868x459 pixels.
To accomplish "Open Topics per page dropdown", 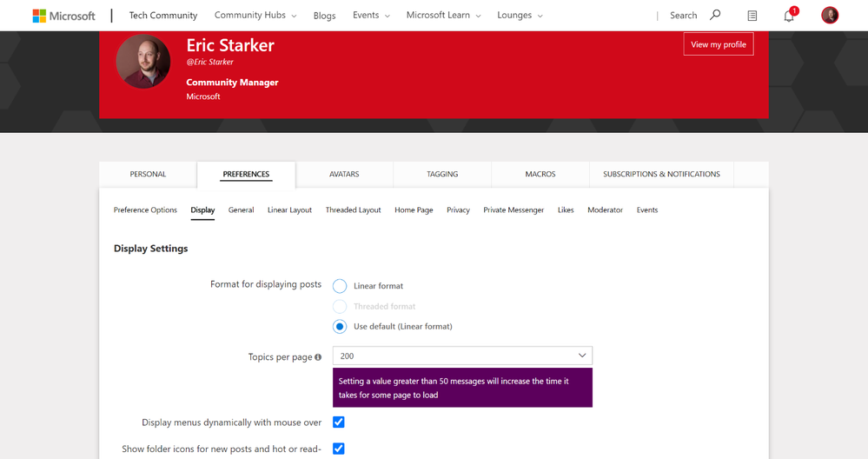I will 462,356.
